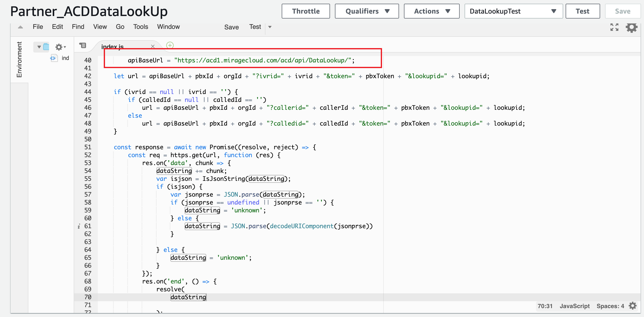The height and width of the screenshot is (317, 644).
Task: Open the Actions dropdown menu
Action: [x=432, y=11]
